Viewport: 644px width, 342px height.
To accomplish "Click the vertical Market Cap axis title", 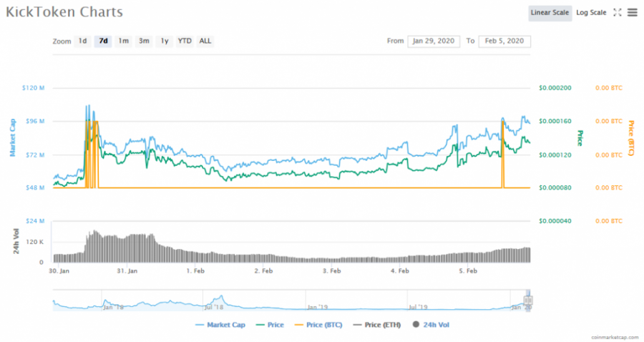I will 12,137.
